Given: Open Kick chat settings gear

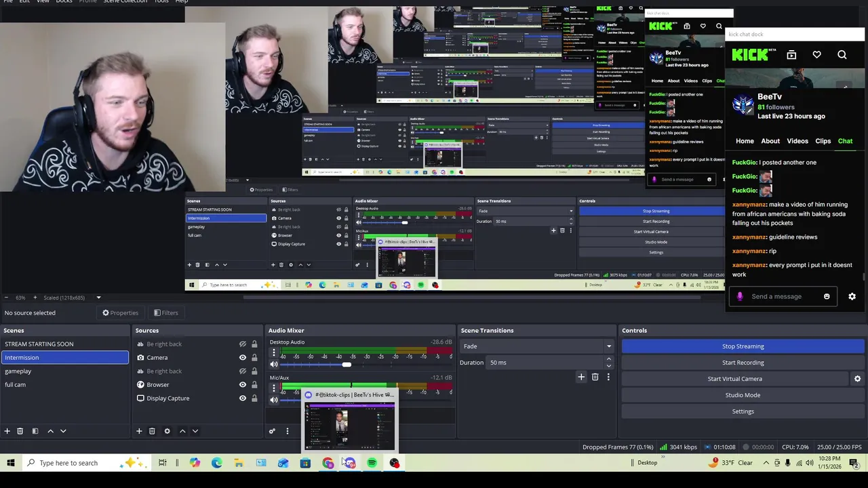Looking at the screenshot, I should [852, 296].
